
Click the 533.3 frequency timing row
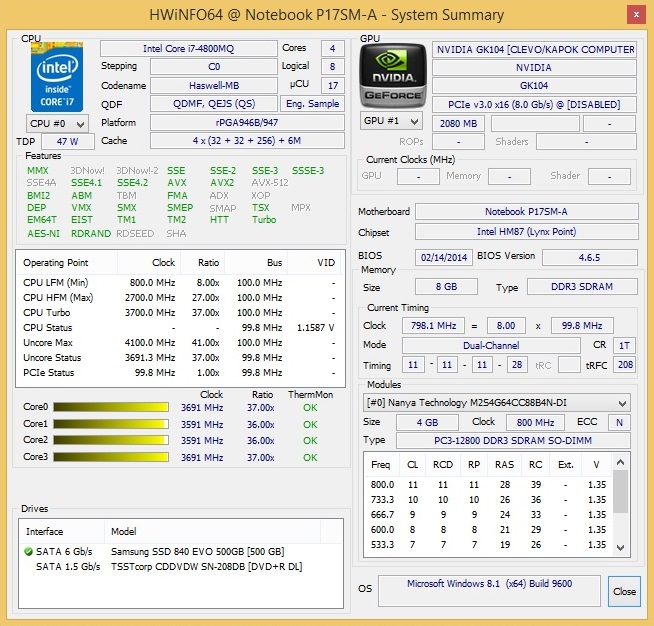coord(488,545)
